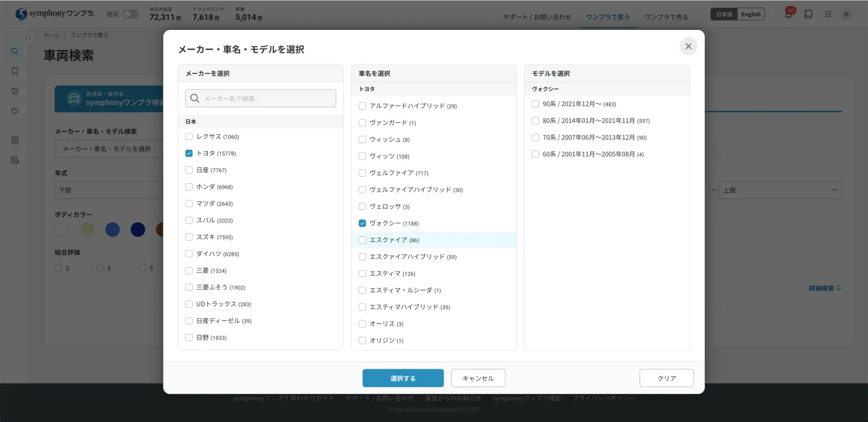Check the エスティマ (126) checkbox
This screenshot has height=422, width=868.
(x=362, y=273)
